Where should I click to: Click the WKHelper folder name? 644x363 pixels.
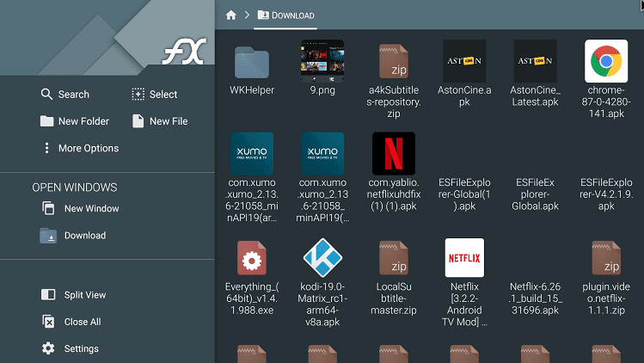[252, 90]
